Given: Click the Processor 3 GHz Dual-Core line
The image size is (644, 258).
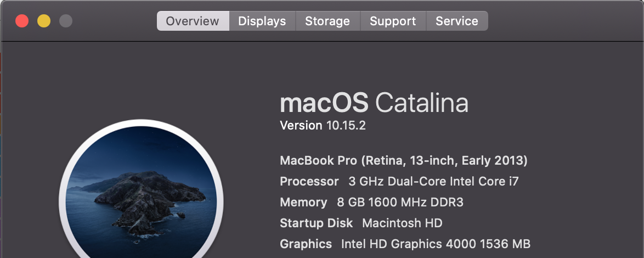Looking at the screenshot, I should point(399,181).
